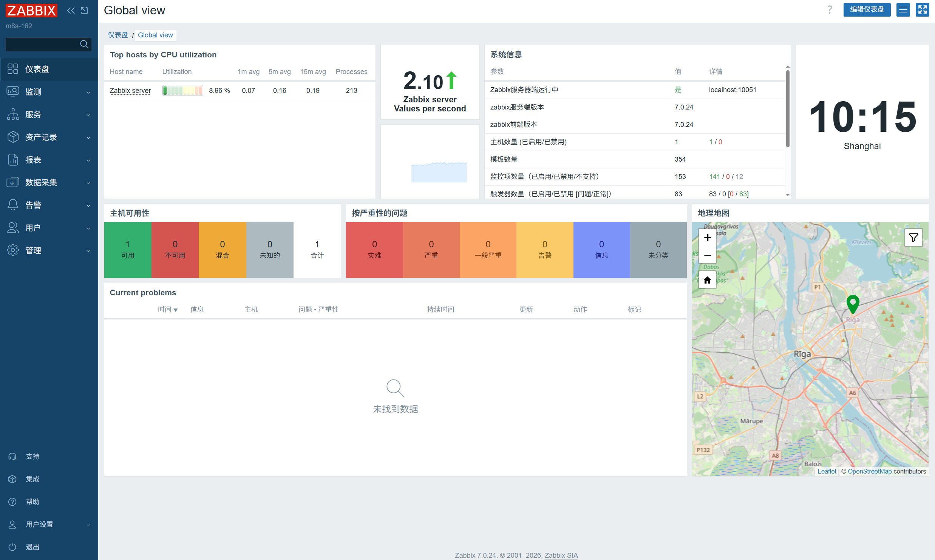Zoom in on the geomap
This screenshot has height=560, width=935.
(x=708, y=238)
